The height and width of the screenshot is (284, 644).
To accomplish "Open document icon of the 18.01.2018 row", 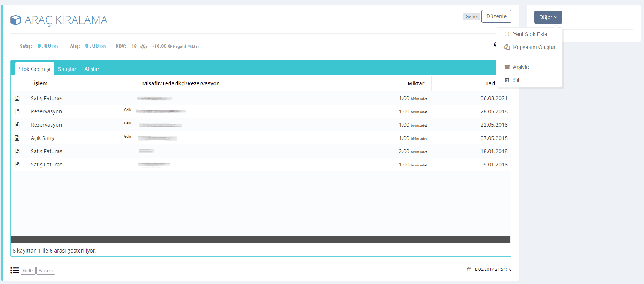I will coord(17,151).
